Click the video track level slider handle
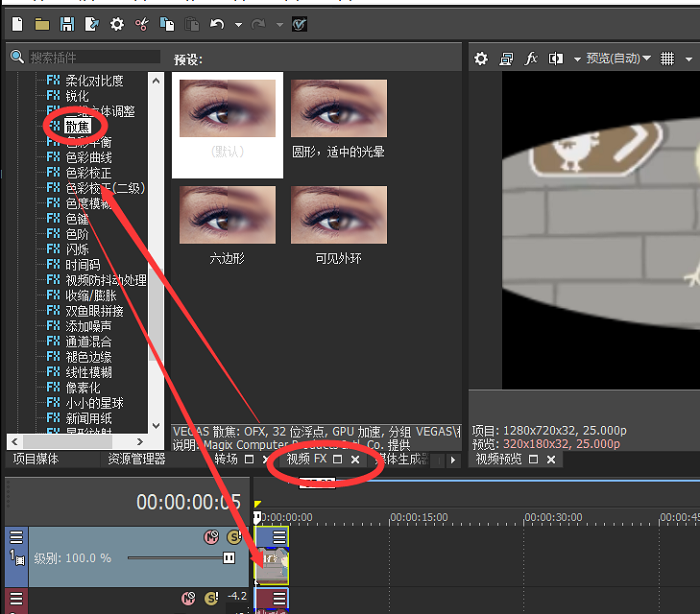This screenshot has height=614, width=700. click(x=229, y=558)
